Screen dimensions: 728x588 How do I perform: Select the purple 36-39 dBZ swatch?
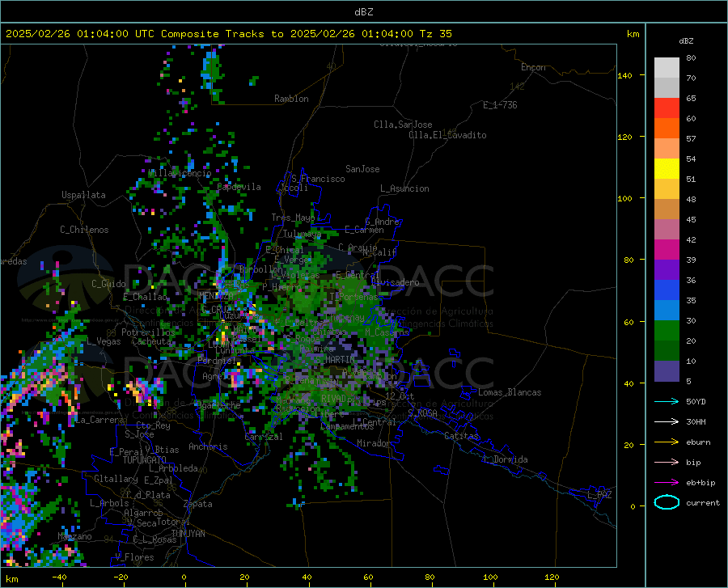tap(667, 270)
